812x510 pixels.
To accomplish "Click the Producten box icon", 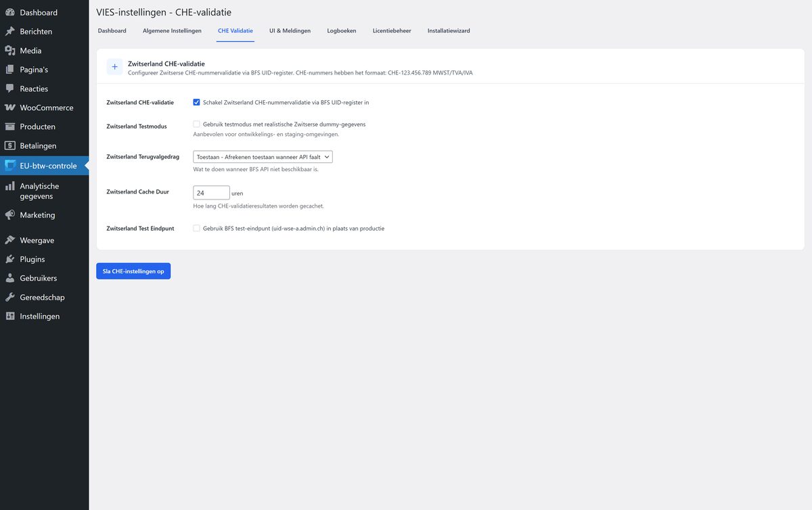I will (x=10, y=126).
